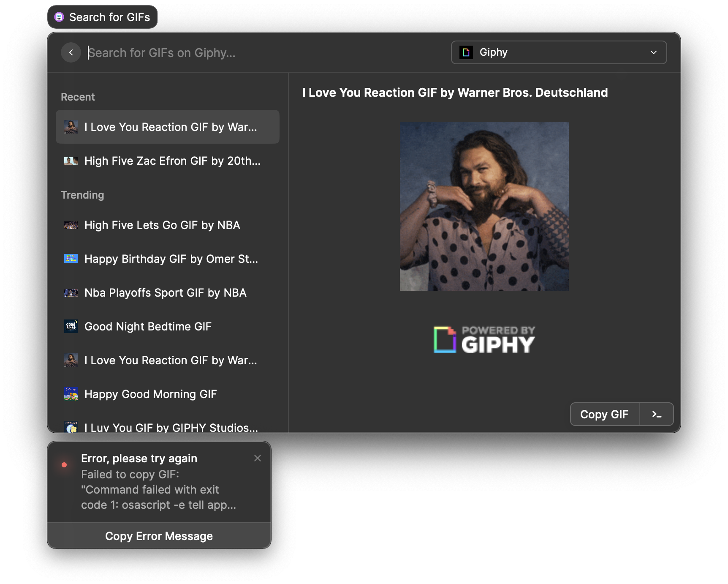The image size is (728, 584).
Task: Open the actions panel via the terminal icon
Action: click(x=657, y=414)
